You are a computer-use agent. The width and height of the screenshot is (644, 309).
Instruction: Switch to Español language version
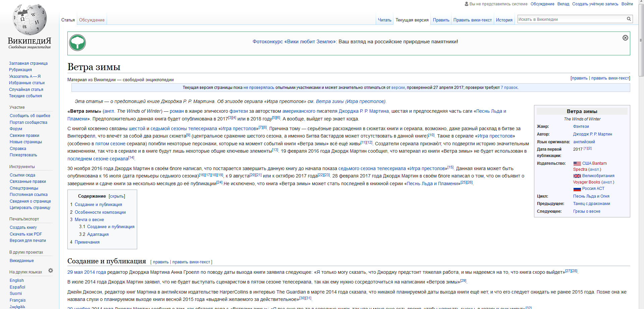(17, 287)
